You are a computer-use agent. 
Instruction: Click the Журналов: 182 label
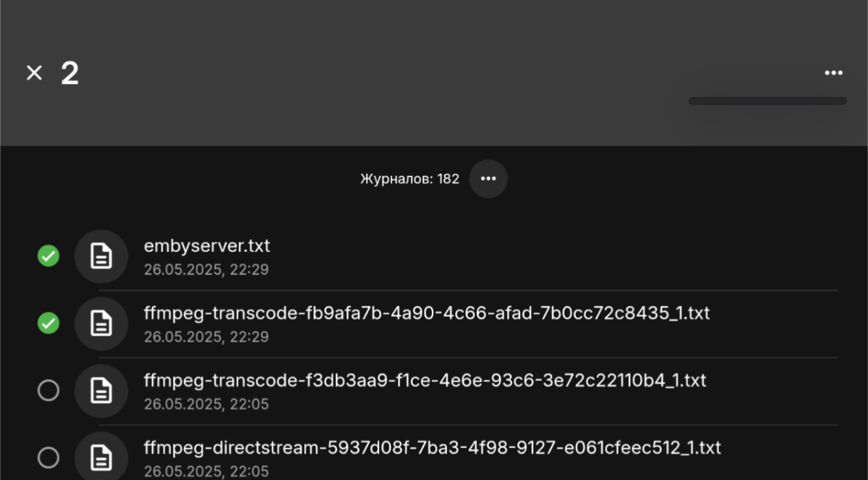[409, 179]
